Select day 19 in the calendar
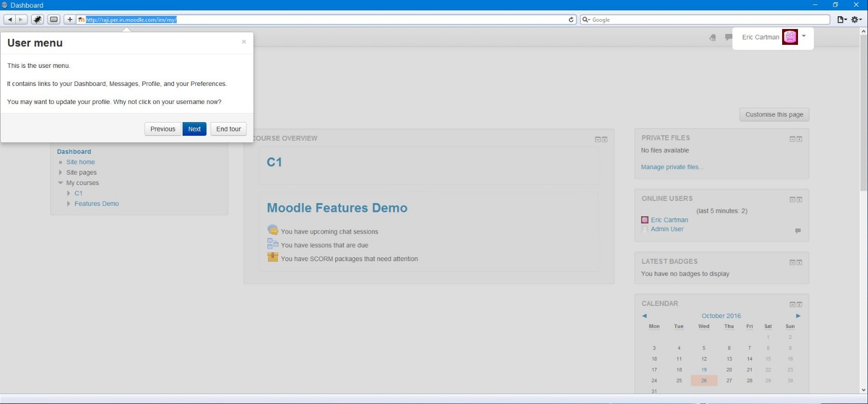 coord(704,370)
